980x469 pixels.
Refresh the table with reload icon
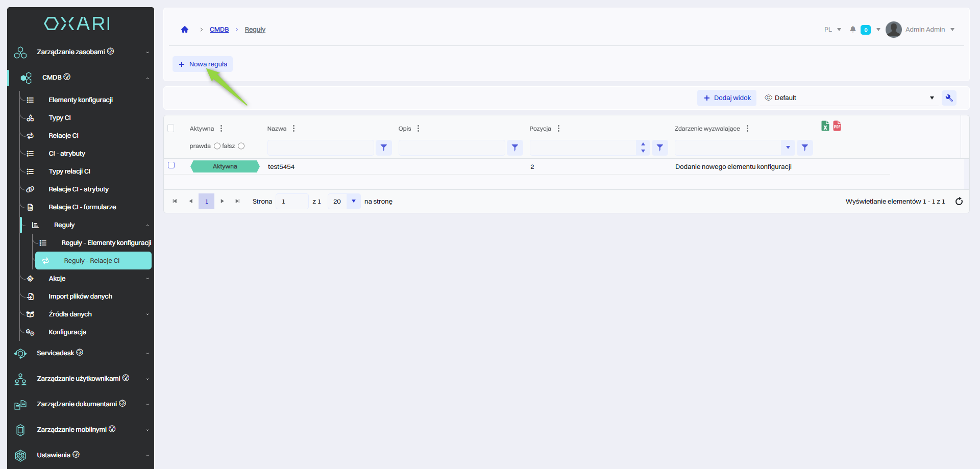(959, 202)
